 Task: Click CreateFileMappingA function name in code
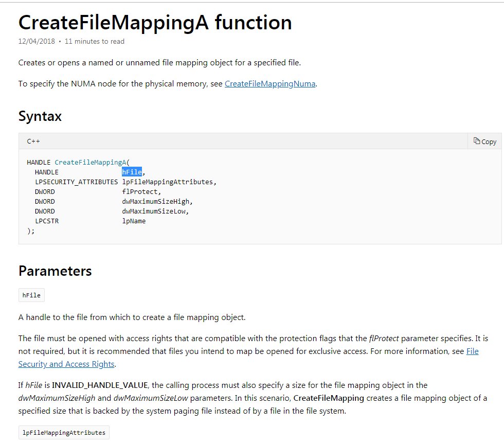pos(91,162)
